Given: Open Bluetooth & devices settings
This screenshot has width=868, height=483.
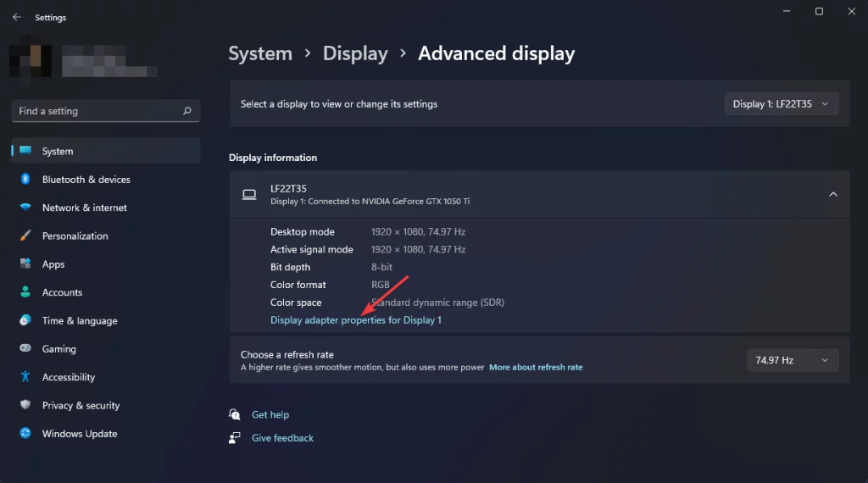Looking at the screenshot, I should coord(106,180).
